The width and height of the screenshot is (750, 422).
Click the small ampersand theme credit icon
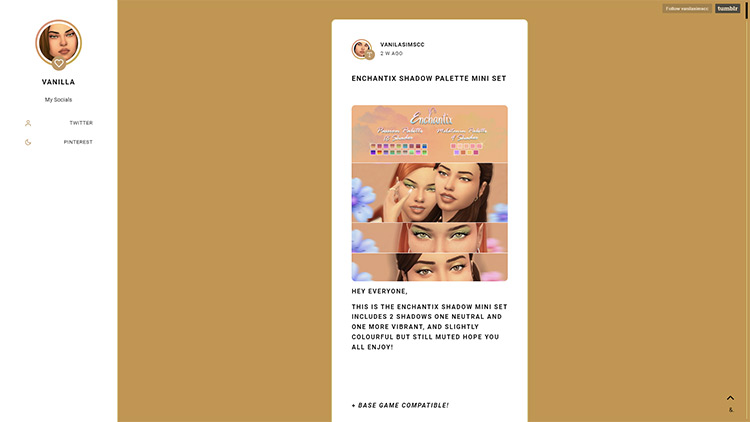[x=731, y=410]
